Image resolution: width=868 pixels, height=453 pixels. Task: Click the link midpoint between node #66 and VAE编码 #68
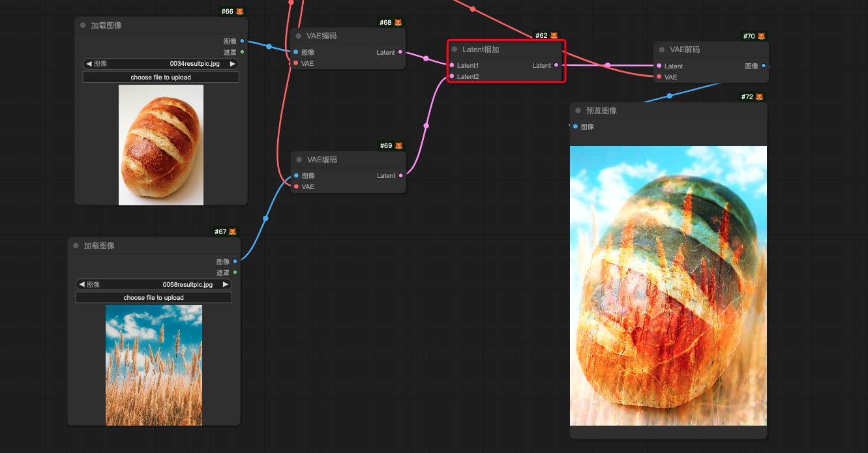(269, 46)
